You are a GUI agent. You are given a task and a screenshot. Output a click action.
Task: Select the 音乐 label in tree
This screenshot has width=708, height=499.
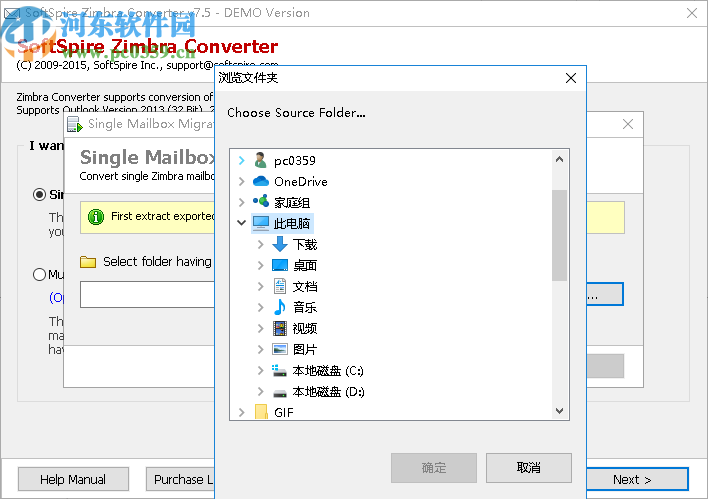(305, 308)
